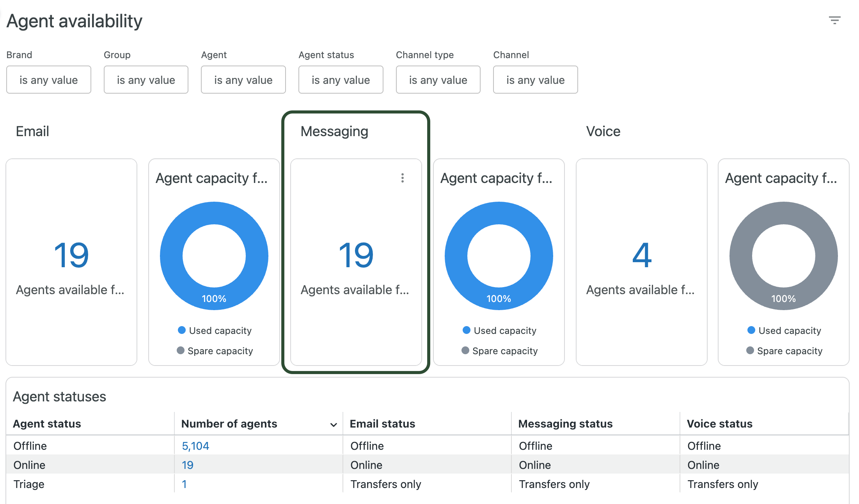Toggle Email Used capacity legend item
859x504 pixels.
215,330
